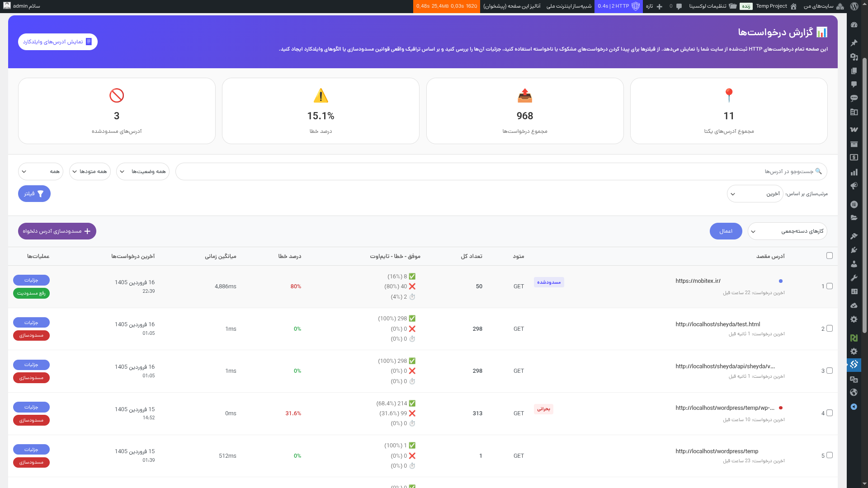868x488 pixels.
Task: Tick checkbox for nobitex.ir row
Action: [x=830, y=286]
